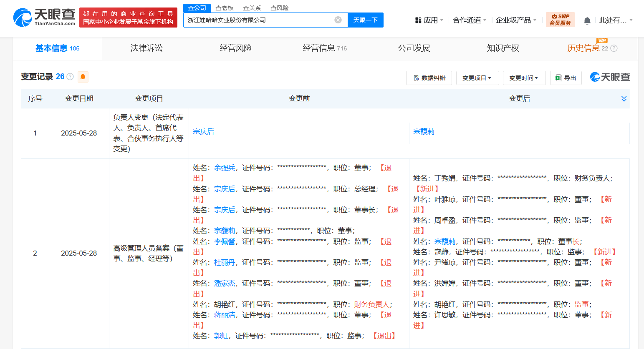Expand table with double chevron icon

[624, 99]
